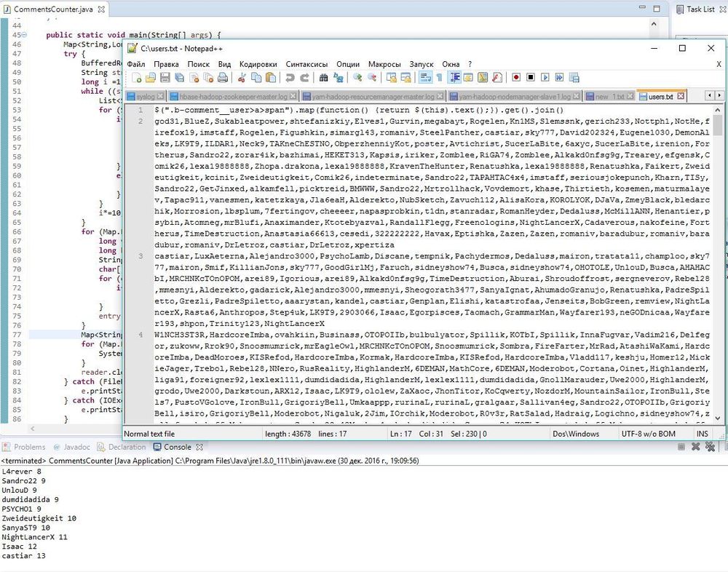
Task: Click the INS insert mode status field
Action: 702,434
